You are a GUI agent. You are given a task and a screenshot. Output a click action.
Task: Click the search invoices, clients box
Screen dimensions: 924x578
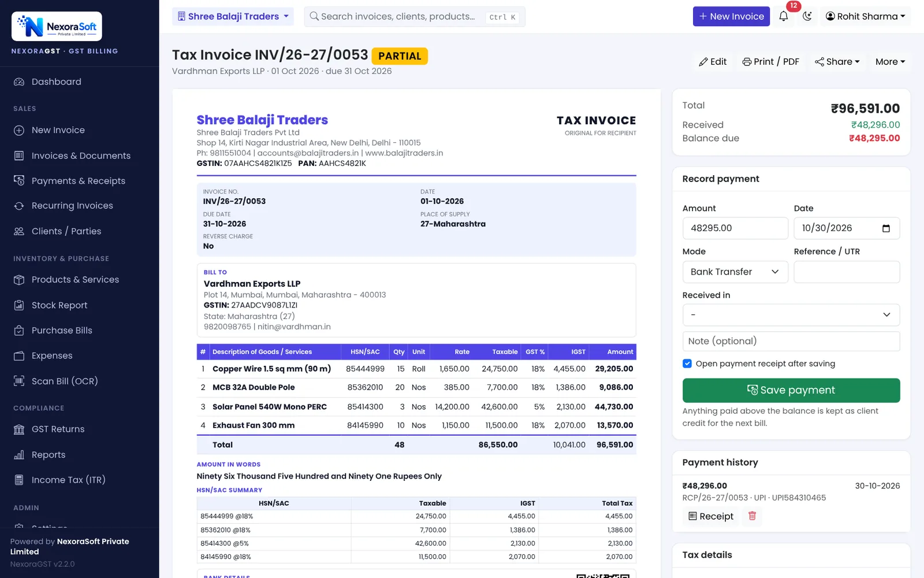(415, 16)
